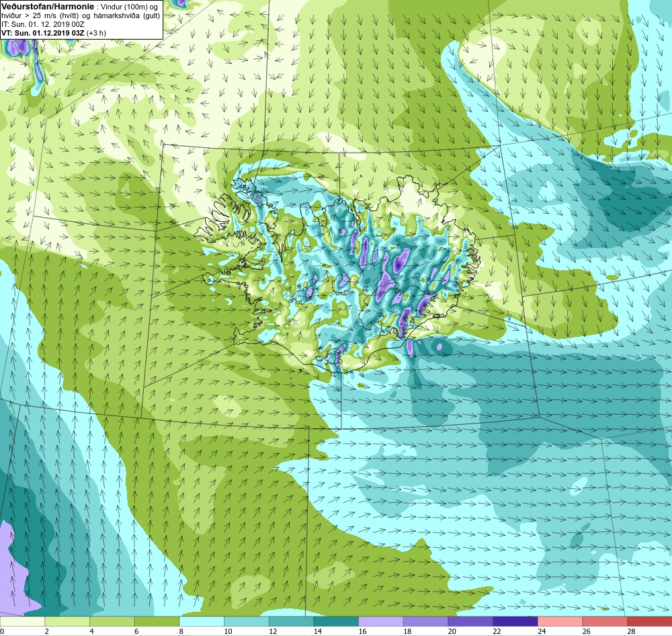
Task: Click the red swatch above 28 m/s
Action: [x=649, y=621]
